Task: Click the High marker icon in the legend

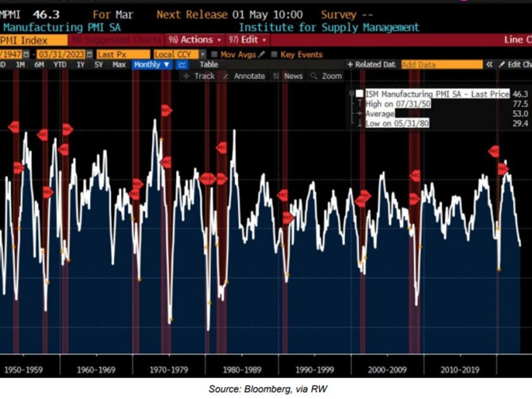Action: [360, 103]
